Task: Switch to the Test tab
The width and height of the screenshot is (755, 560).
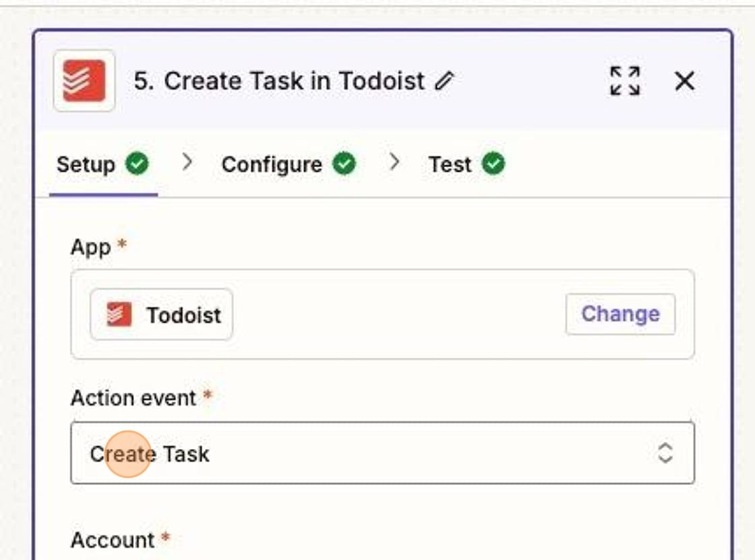Action: point(450,164)
